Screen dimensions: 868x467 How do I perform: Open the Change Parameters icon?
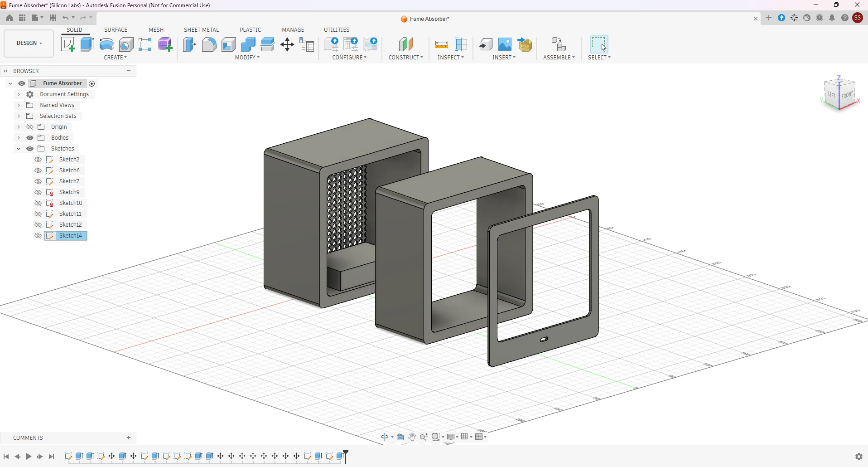coord(308,44)
